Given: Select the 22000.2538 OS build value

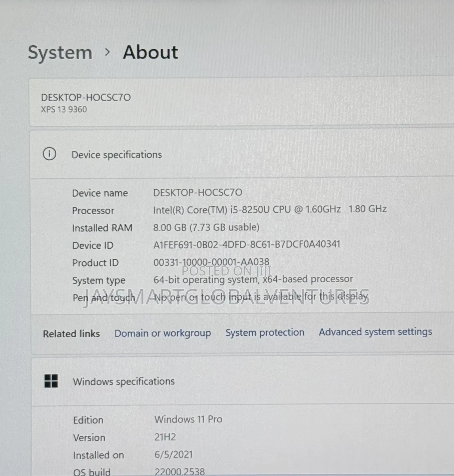Looking at the screenshot, I should point(179,471).
